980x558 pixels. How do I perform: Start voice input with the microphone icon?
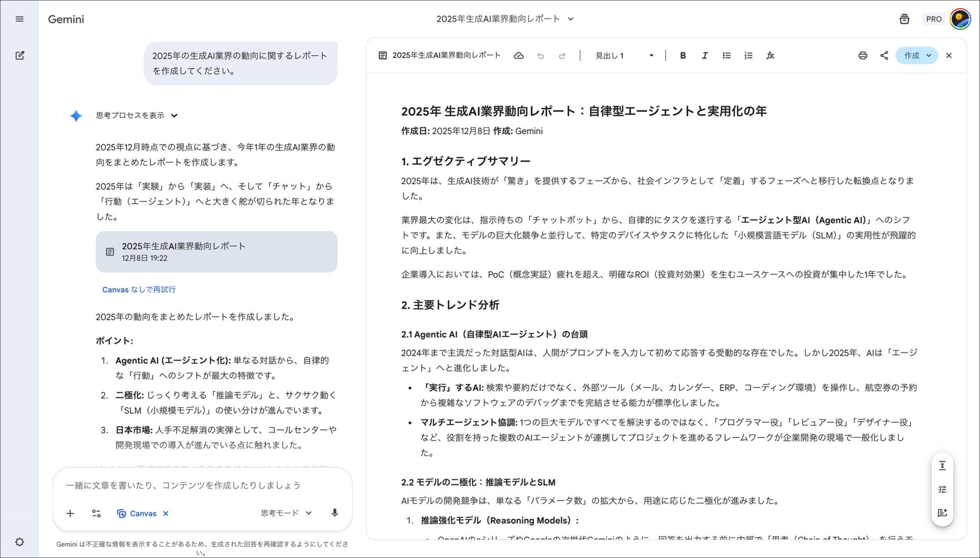(335, 513)
